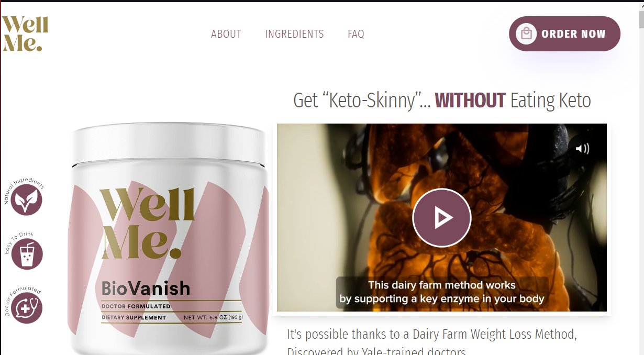Click the Doctor Formulated text on the jar label
The width and height of the screenshot is (644, 355).
[136, 306]
